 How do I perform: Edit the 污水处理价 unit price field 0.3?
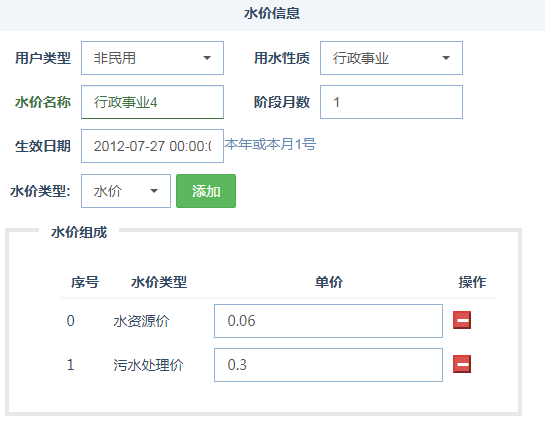(x=328, y=365)
